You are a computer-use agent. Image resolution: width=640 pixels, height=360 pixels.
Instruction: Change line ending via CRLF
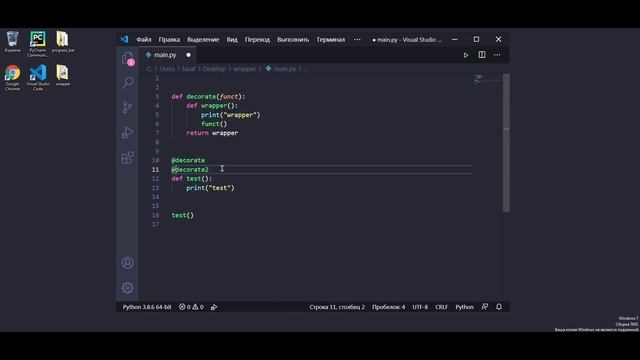click(441, 307)
